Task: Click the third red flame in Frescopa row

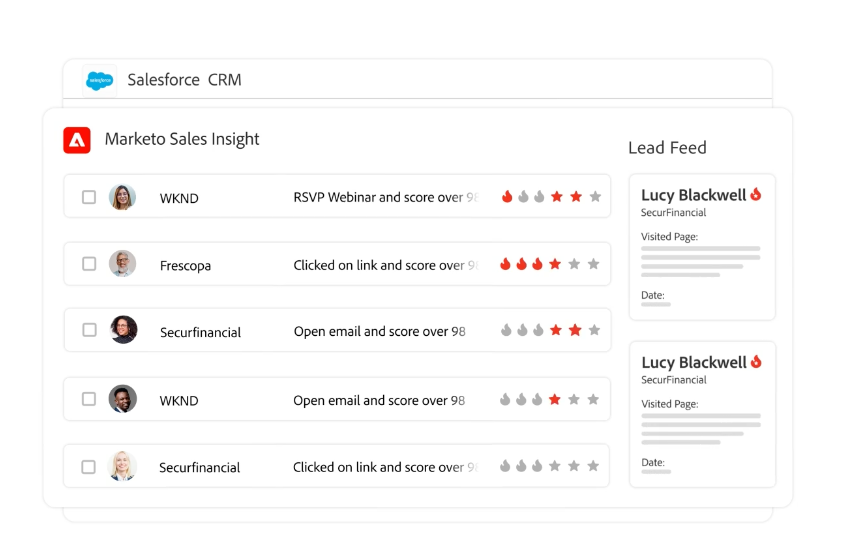Action: point(537,264)
